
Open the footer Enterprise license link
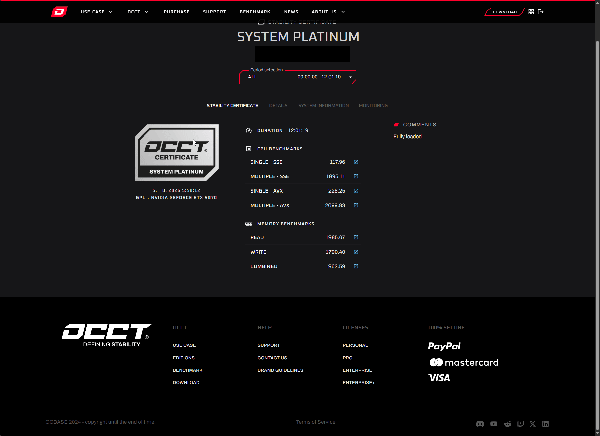357,371
